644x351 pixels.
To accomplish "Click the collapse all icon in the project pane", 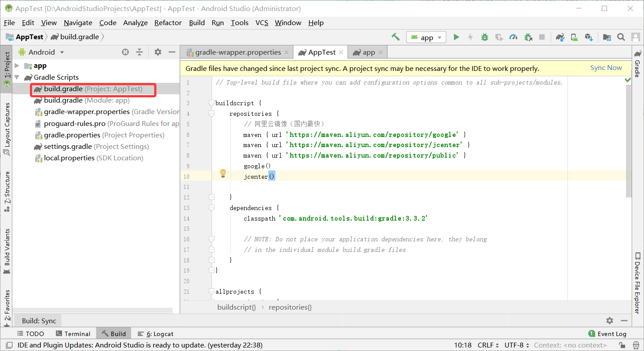I will tap(139, 52).
